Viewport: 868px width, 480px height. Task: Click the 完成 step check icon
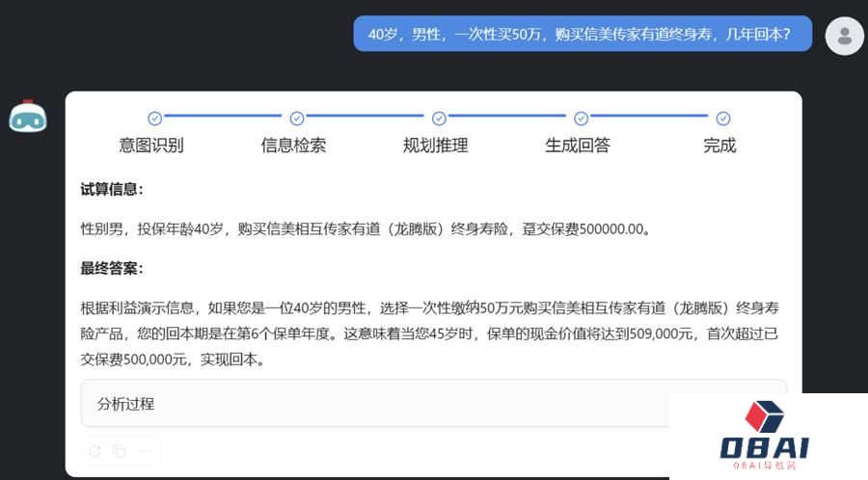coord(723,119)
